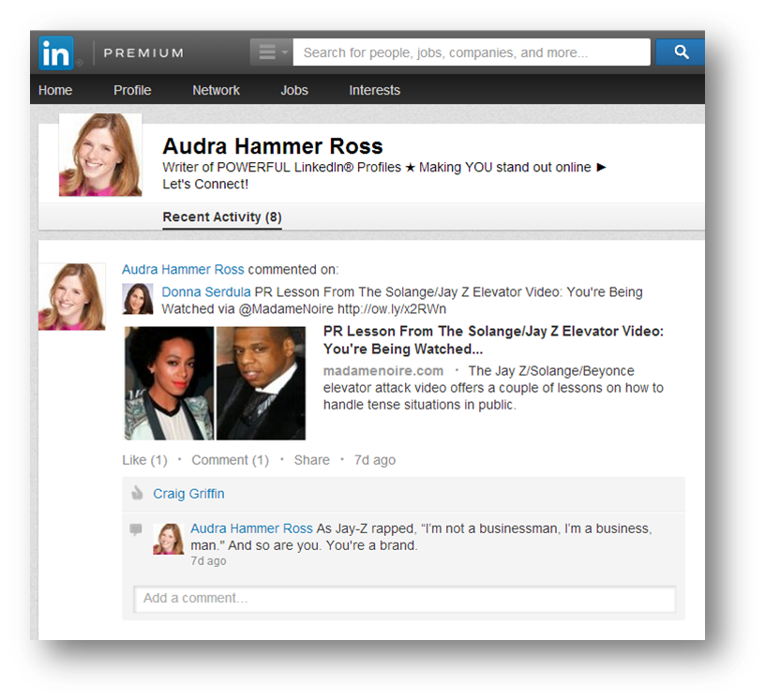
Task: Open the Interests menu item
Action: point(374,90)
